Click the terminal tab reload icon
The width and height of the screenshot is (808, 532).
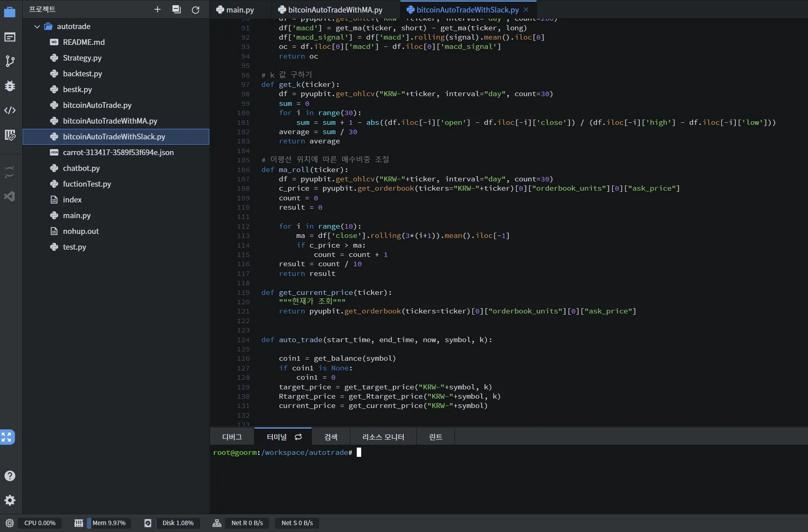point(298,437)
